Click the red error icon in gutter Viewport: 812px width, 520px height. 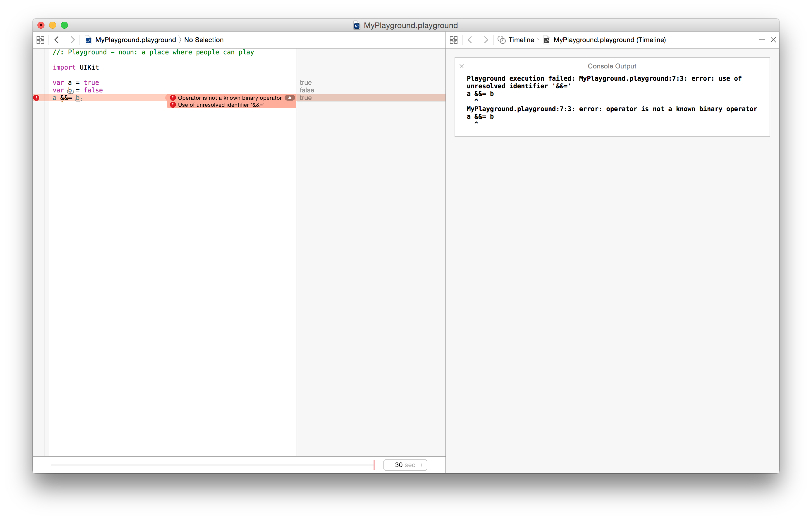click(37, 98)
